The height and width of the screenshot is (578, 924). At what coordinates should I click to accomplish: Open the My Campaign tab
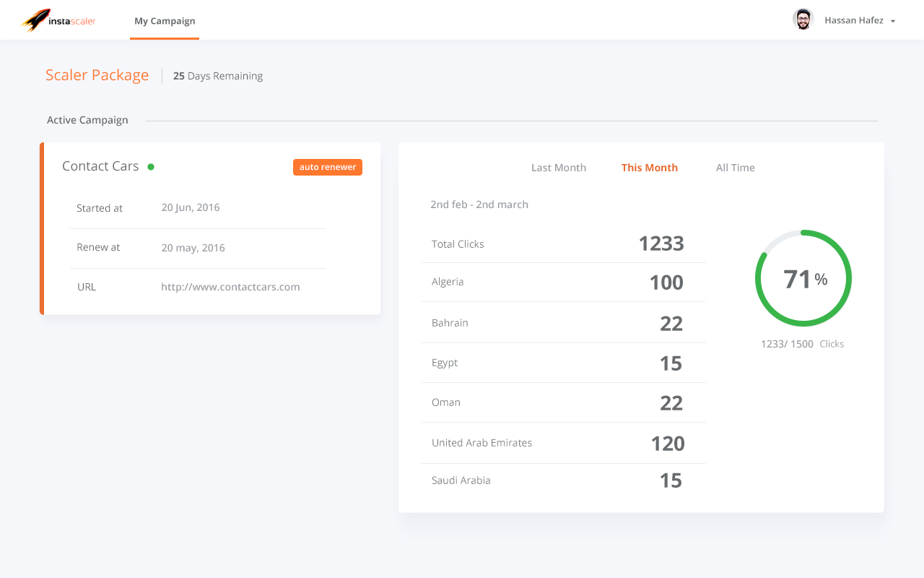(165, 21)
